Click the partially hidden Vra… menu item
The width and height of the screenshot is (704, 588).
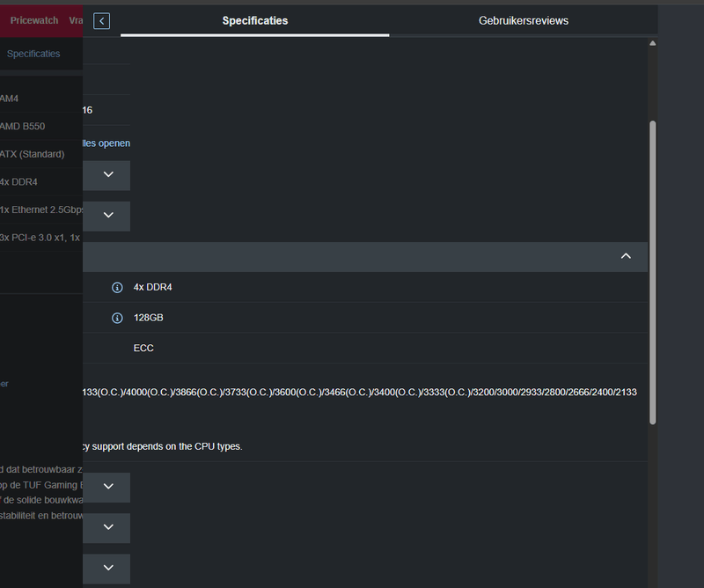76,20
